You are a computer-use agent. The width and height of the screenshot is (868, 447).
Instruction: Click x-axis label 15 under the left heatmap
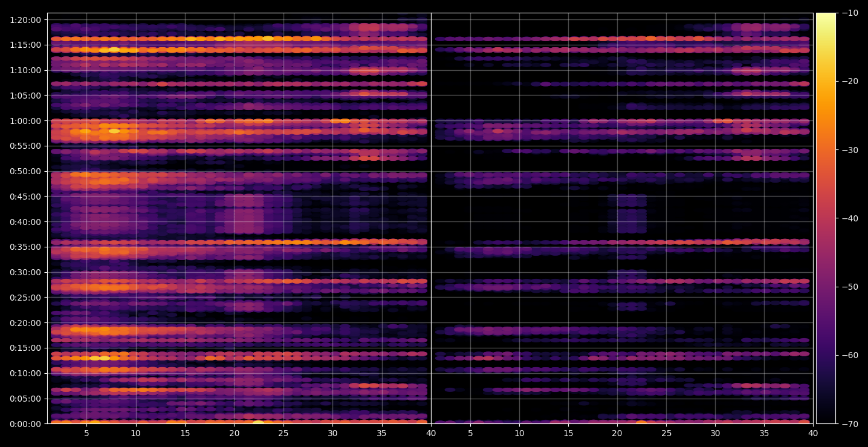(185, 433)
